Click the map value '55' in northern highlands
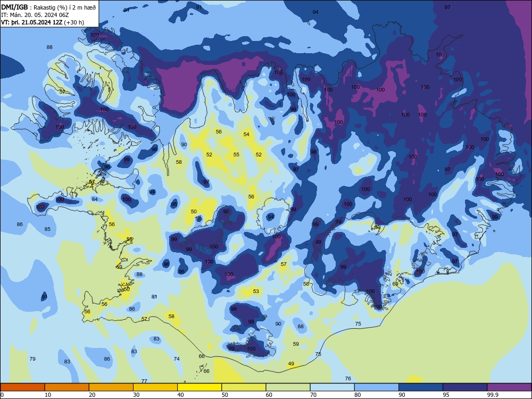 [x=236, y=154]
